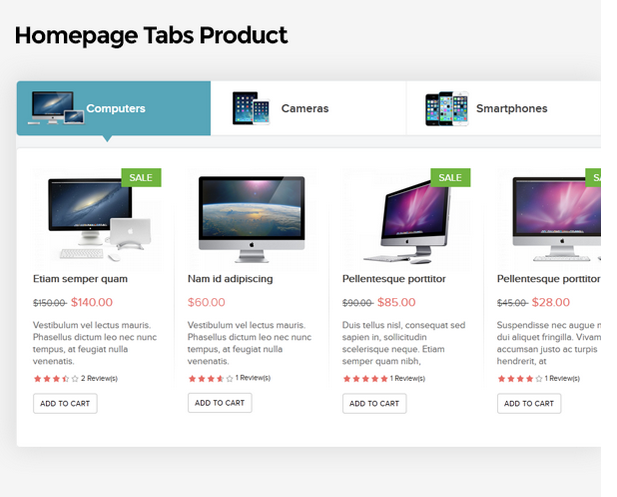
Task: Click the iPad icon in the Cameras tab
Action: pyautogui.click(x=251, y=108)
